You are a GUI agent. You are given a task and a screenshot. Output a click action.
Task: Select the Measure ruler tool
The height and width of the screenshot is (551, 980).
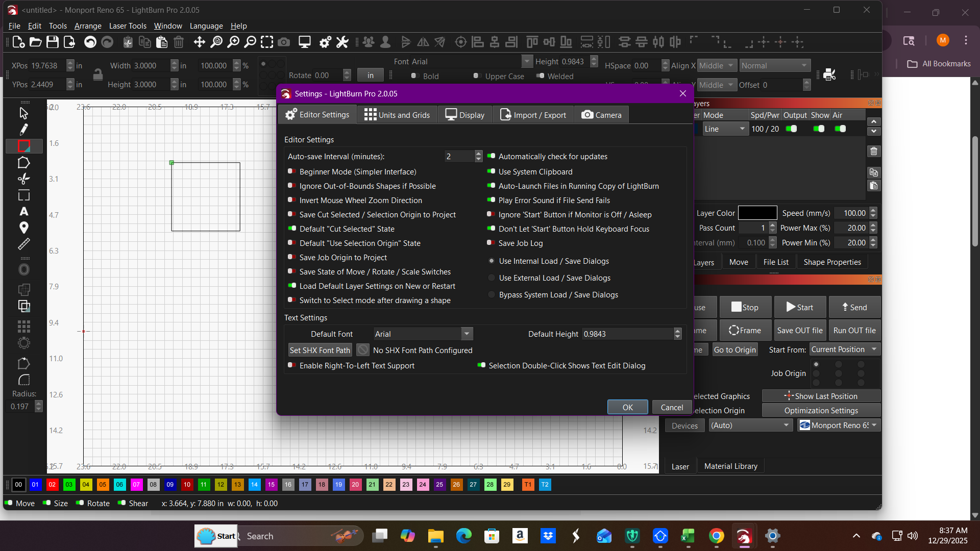[23, 244]
